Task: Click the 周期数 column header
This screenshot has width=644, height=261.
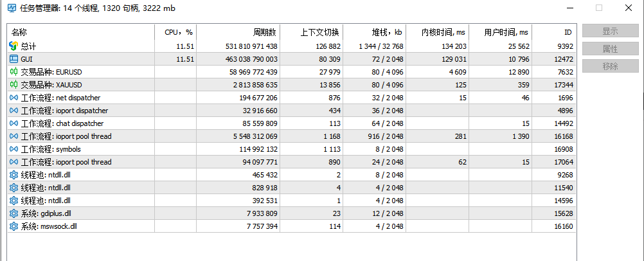Action: pyautogui.click(x=239, y=32)
